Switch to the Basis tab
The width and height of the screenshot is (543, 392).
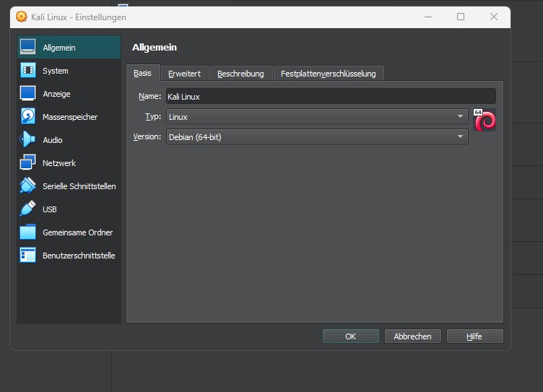tap(143, 74)
